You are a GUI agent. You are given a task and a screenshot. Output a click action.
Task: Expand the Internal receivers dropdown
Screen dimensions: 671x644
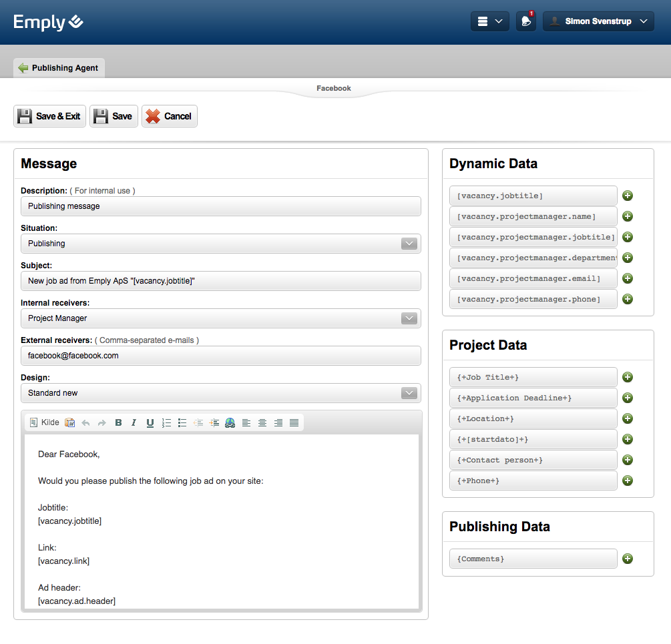tap(409, 318)
